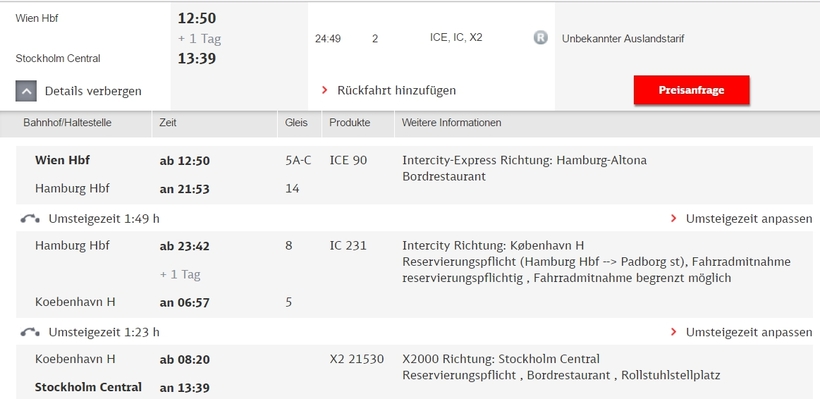Click the Weitere Informationen column header
Screen dimensions: 820x399
(451, 123)
